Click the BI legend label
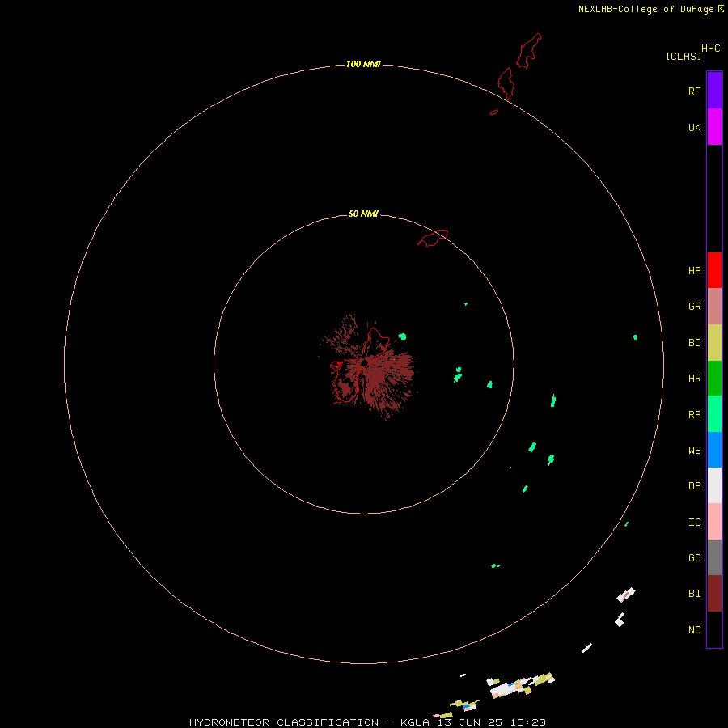The image size is (728, 728). (x=694, y=594)
